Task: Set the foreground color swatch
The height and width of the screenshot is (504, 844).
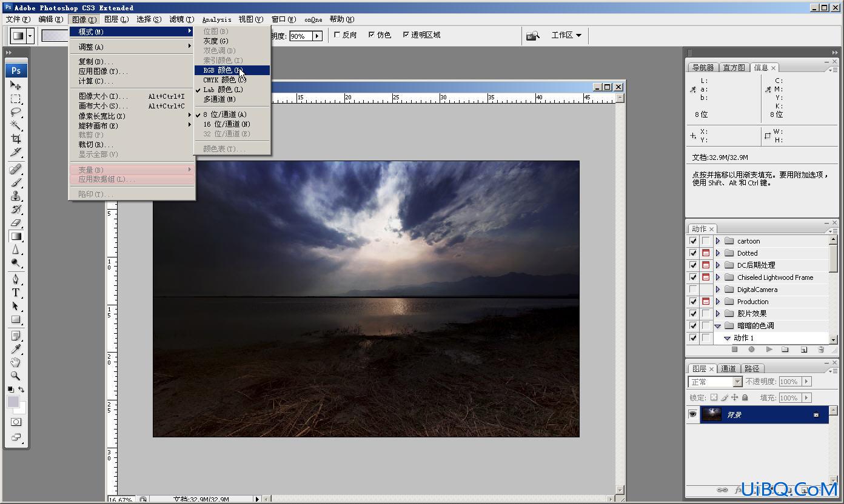Action: coord(13,402)
